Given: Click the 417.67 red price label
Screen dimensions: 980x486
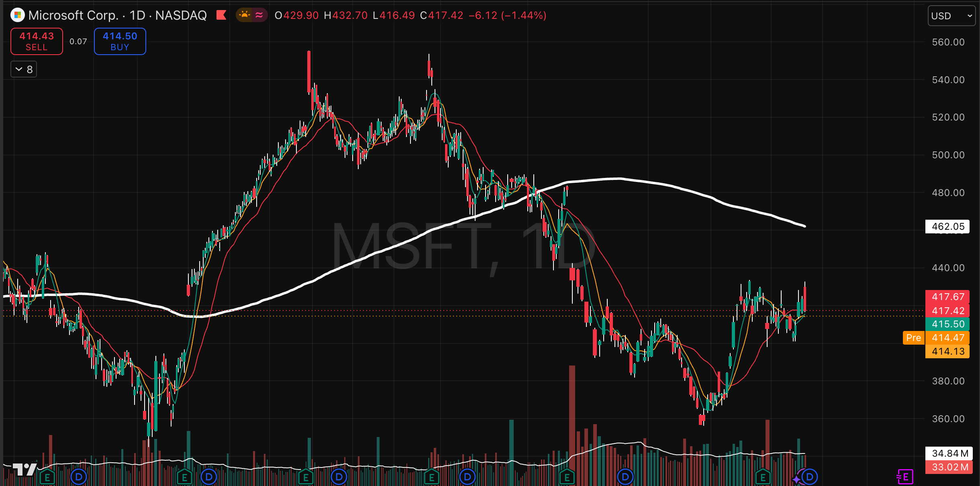Looking at the screenshot, I should (x=947, y=297).
